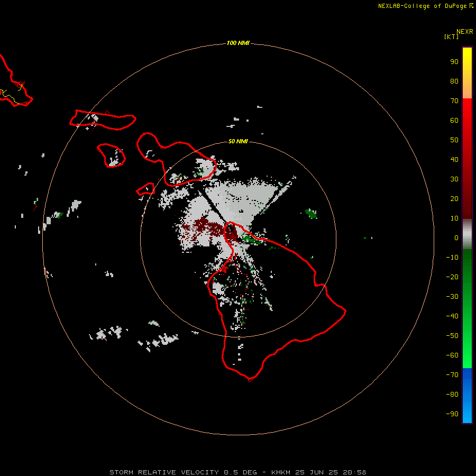The height and width of the screenshot is (476, 476).
Task: Click the "-40" value on the velocity scale
Action: pos(452,316)
